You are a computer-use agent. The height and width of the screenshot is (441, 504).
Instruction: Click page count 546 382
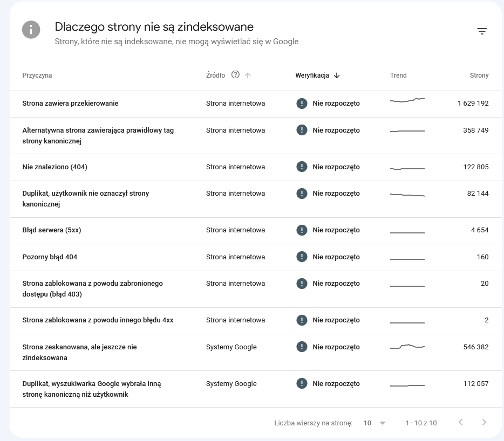[x=476, y=347]
